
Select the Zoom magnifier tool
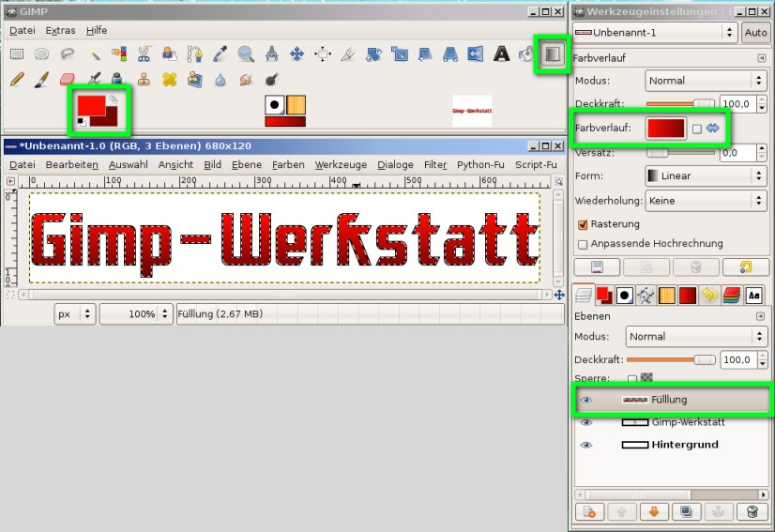click(246, 53)
